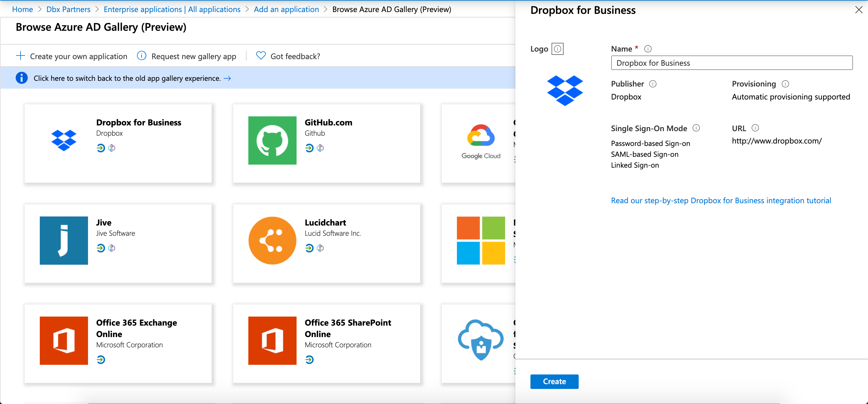This screenshot has width=868, height=404.
Task: Click the Provisioning info icon
Action: 785,84
